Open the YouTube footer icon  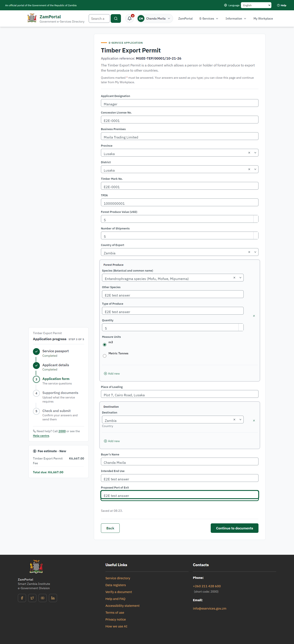pos(43,598)
